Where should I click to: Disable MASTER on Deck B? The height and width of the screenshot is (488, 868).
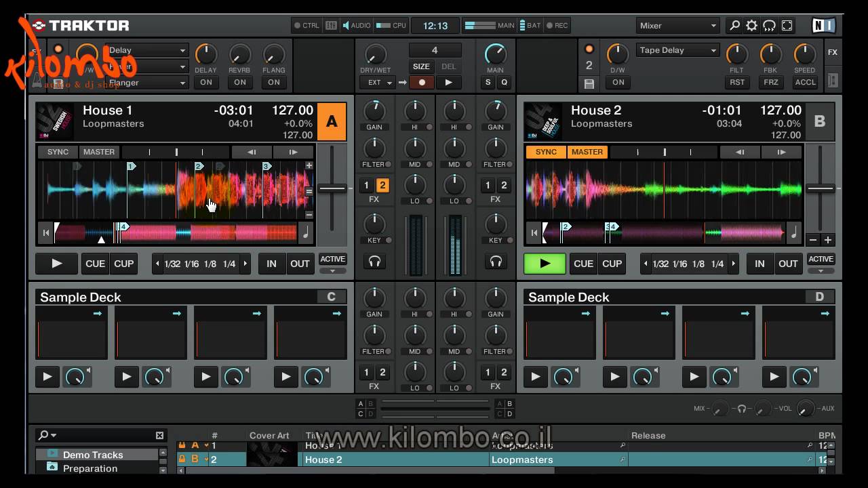(587, 152)
